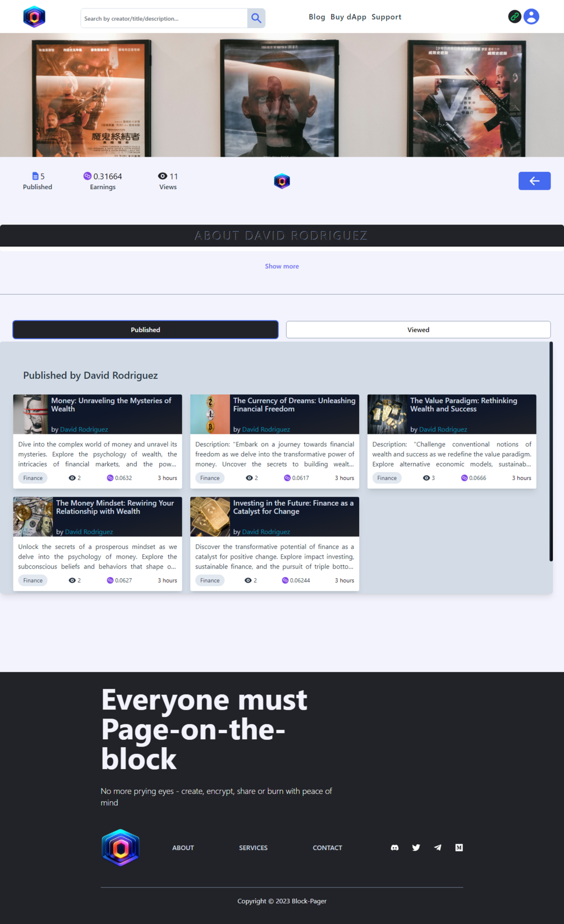Viewport: 564px width, 924px height.
Task: Click Finance tag on Money: Unraveling card
Action: pos(33,478)
